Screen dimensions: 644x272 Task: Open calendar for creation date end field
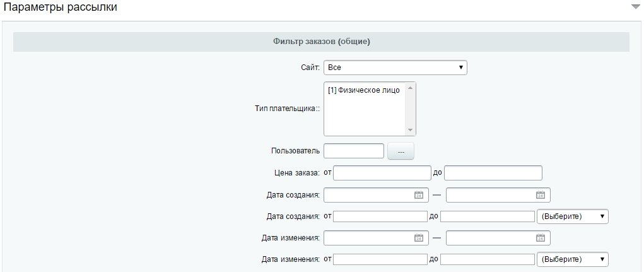tap(541, 195)
